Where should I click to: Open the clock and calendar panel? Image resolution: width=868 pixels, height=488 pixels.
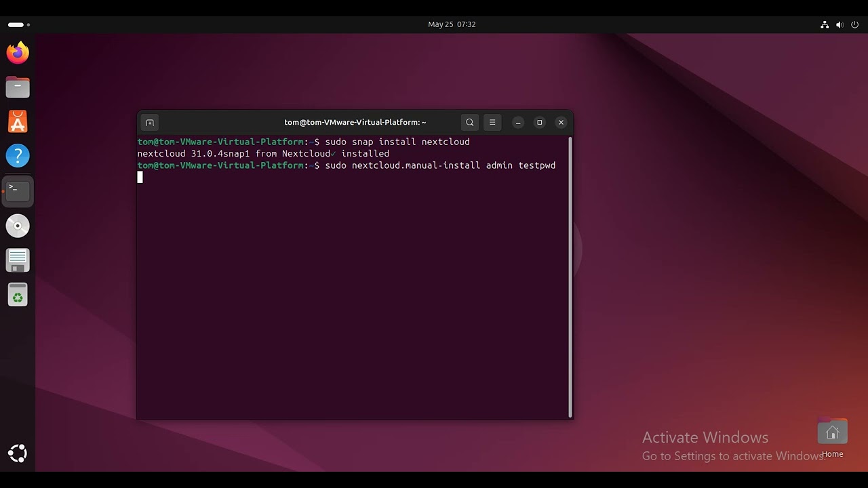[452, 24]
